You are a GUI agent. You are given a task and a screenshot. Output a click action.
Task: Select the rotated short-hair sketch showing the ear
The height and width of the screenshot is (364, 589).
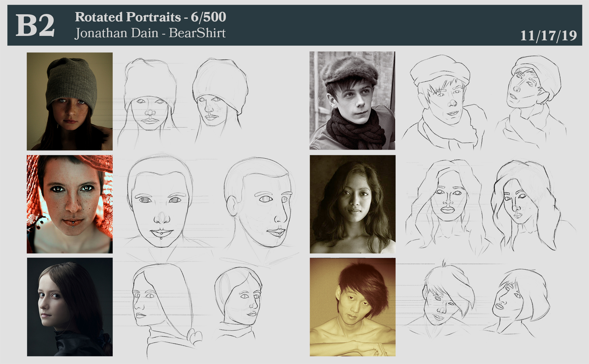click(259, 203)
